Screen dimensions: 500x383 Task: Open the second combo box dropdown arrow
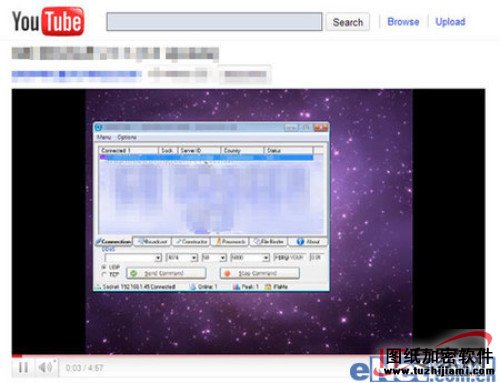pyautogui.click(x=194, y=258)
